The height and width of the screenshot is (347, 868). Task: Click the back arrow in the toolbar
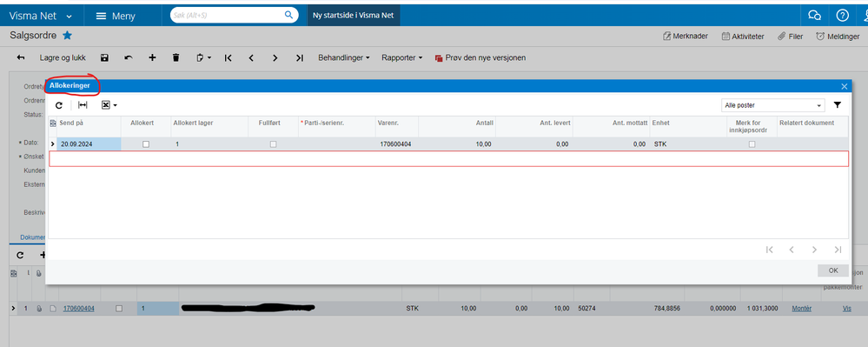(x=21, y=57)
